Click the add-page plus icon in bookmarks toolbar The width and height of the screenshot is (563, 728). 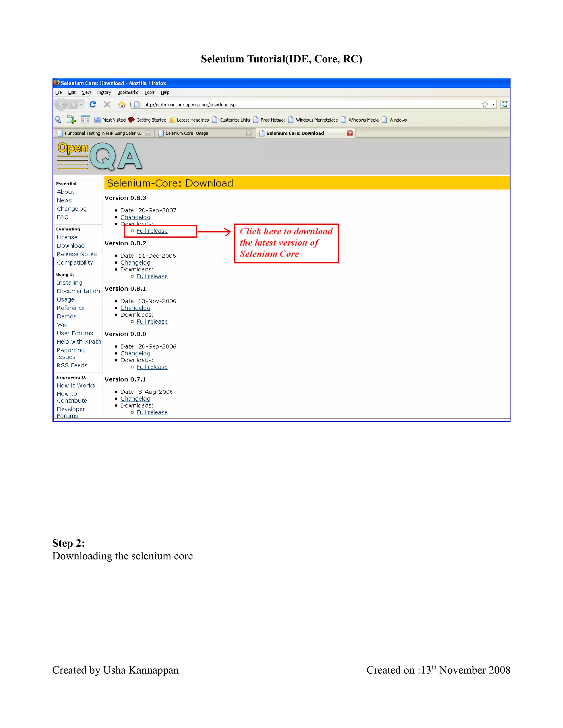click(71, 120)
